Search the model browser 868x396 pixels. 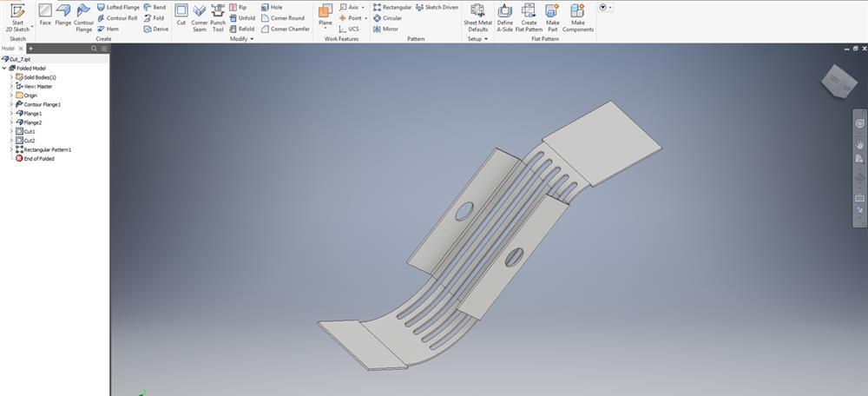point(94,49)
